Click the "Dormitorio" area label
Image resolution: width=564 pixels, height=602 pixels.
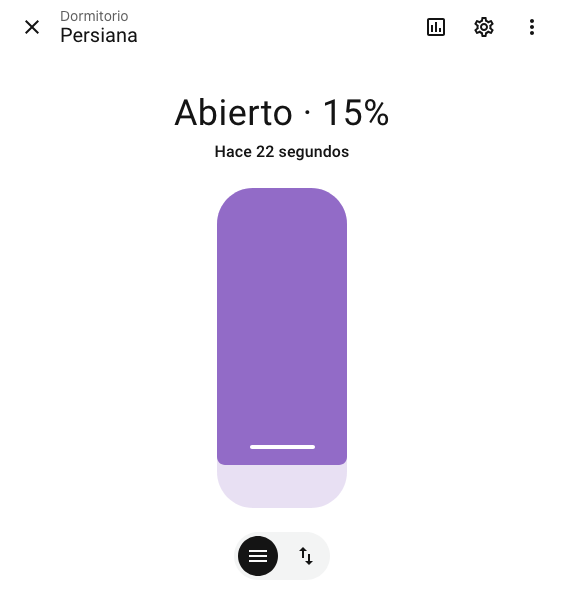point(94,16)
